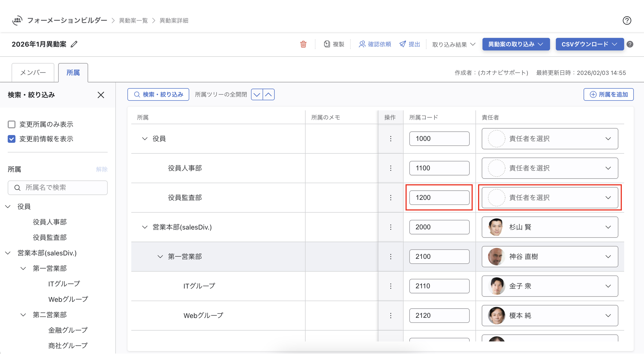
Task: Click the pencil icon beside 2026年1月異動案
Action: [x=74, y=44]
